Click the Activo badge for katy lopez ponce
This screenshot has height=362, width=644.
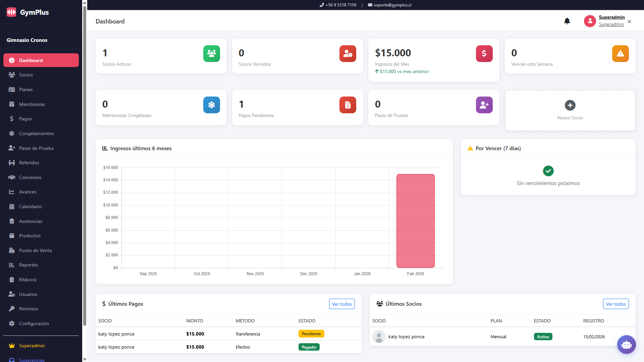tap(543, 337)
